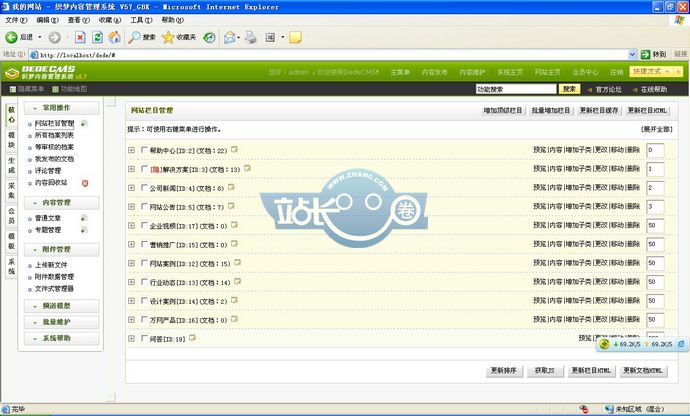Open the 查看(V) menu
Screen dimensions: 690x416
click(78, 20)
